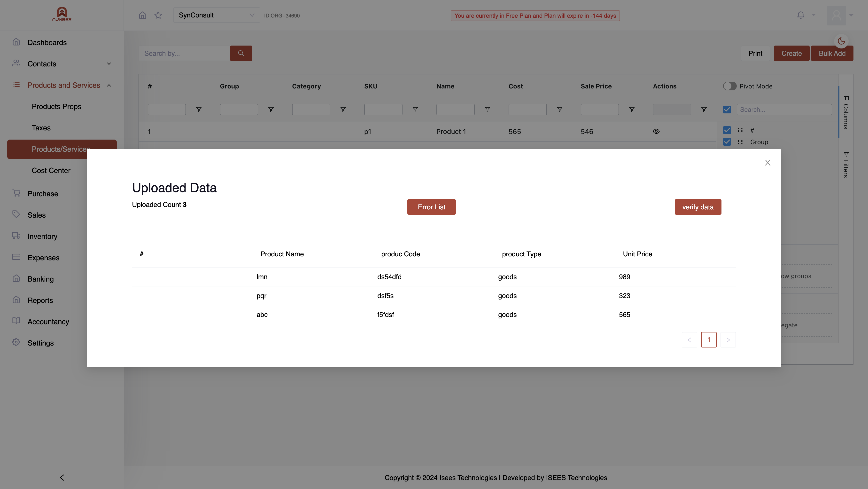Open the Filters side tab

(x=846, y=165)
